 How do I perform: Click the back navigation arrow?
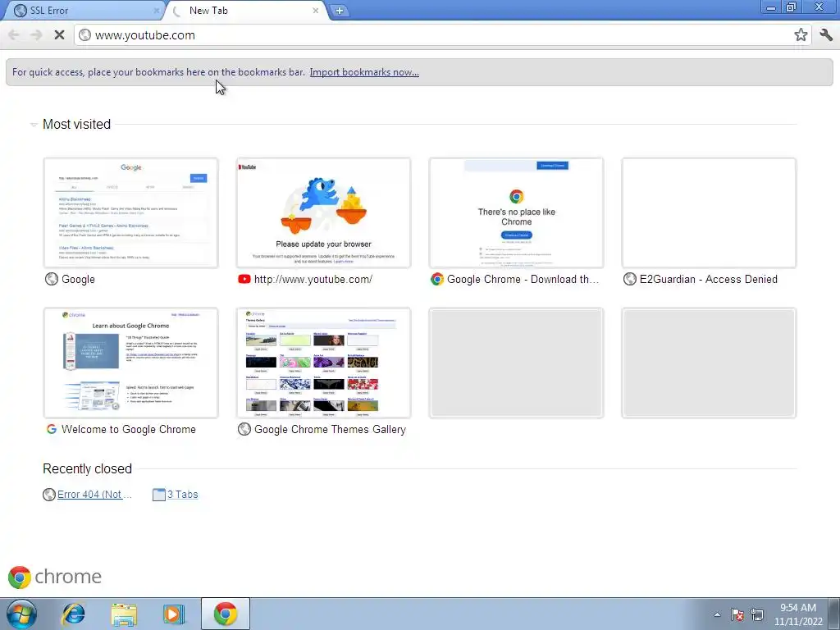click(x=14, y=34)
